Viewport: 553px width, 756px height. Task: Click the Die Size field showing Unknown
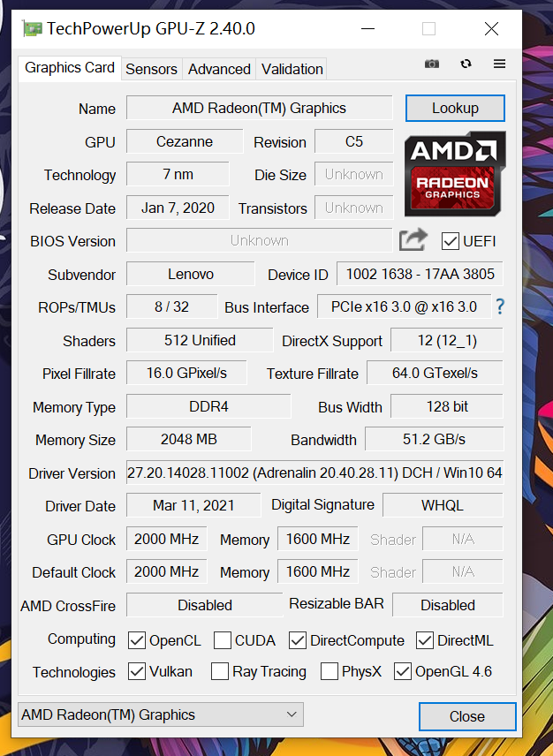pyautogui.click(x=354, y=175)
